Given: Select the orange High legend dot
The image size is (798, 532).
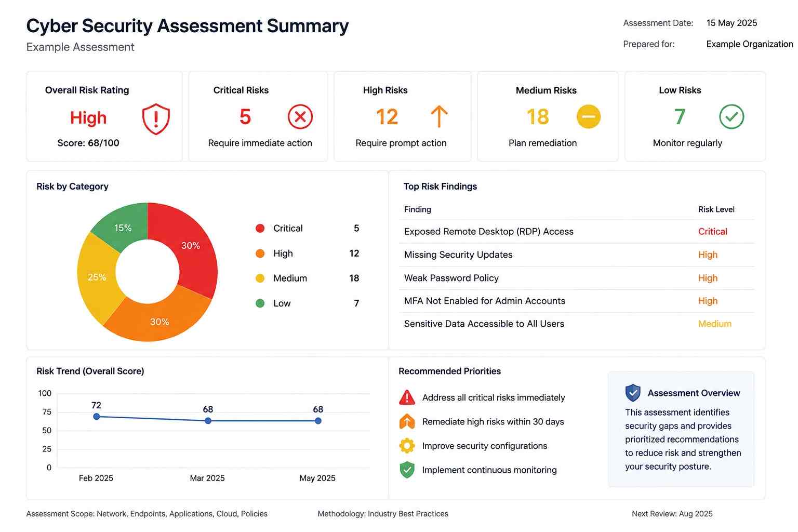Looking at the screenshot, I should pyautogui.click(x=260, y=254).
